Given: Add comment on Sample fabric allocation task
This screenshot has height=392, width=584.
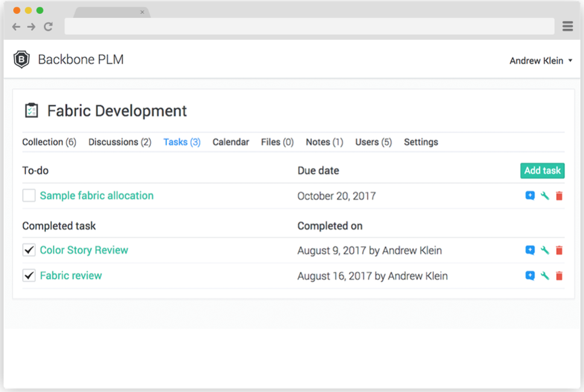Looking at the screenshot, I should click(530, 195).
